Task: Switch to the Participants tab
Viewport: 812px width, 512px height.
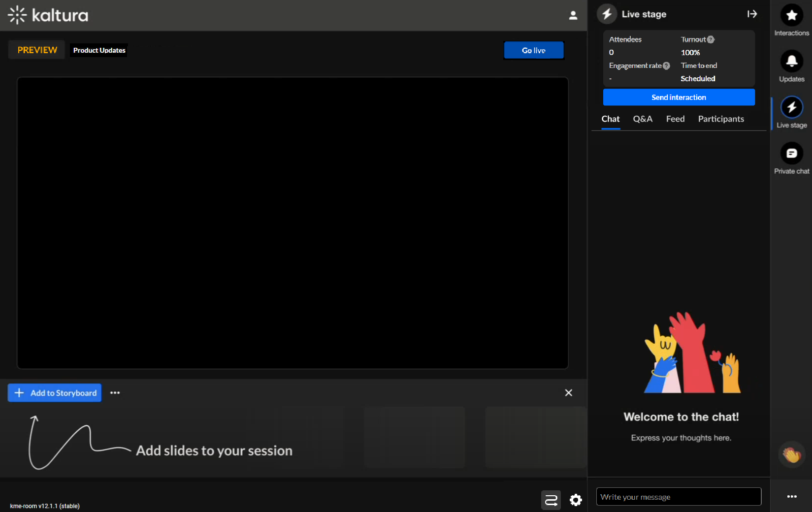Action: coord(721,119)
